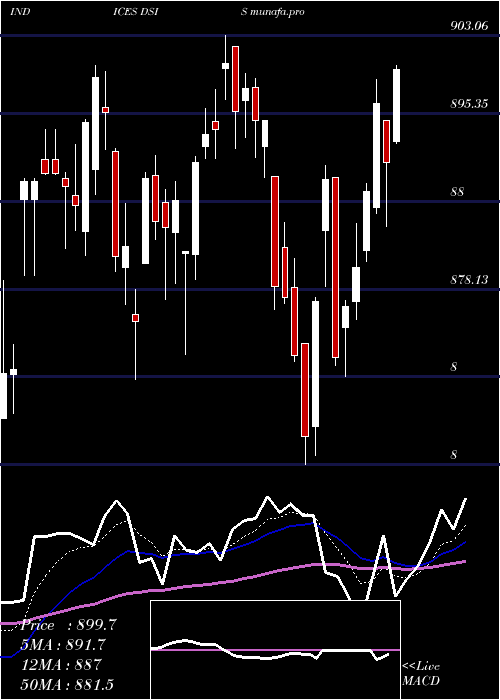Click the 'Price : 899.7' readout

pyautogui.click(x=68, y=625)
